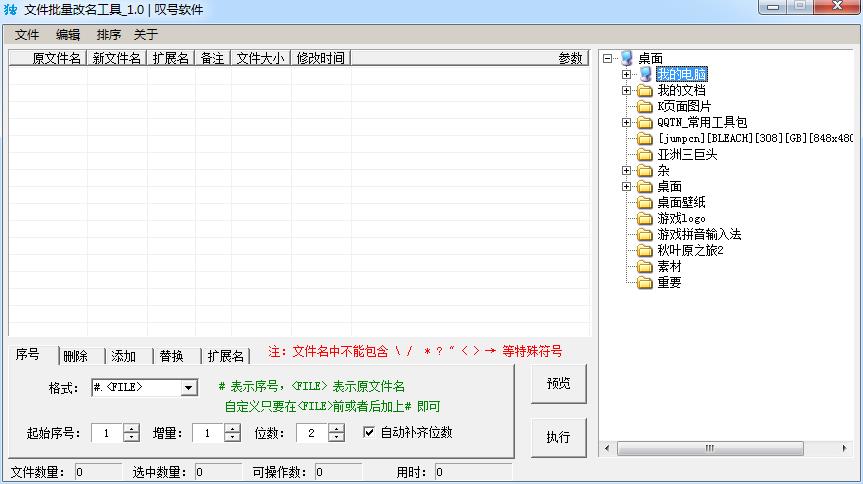The image size is (863, 484).
Task: Toggle the 自动补齐位数 checkbox
Action: (x=369, y=432)
